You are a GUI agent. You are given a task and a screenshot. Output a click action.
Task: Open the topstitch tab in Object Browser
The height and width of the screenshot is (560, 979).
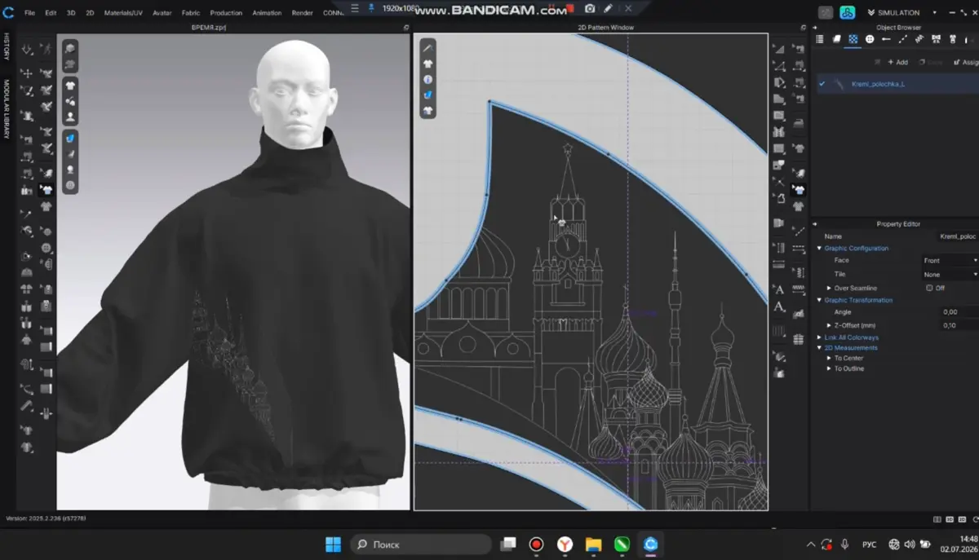click(x=902, y=38)
